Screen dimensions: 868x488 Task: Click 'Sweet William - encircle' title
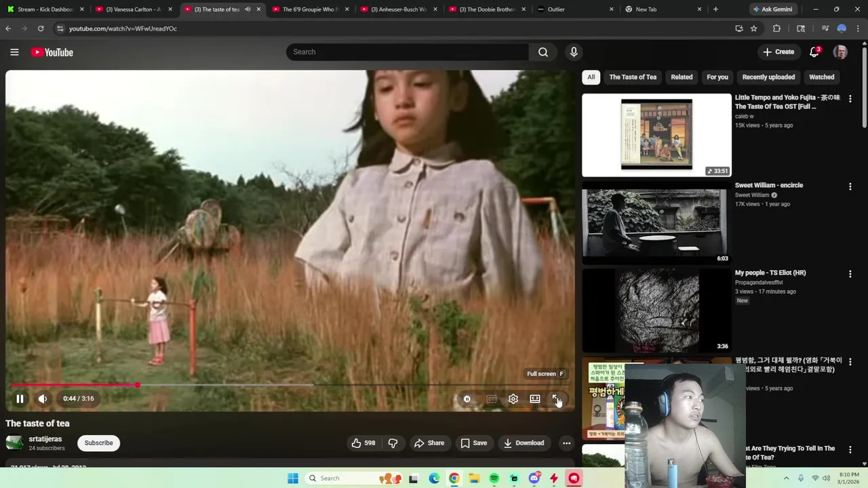coord(769,185)
